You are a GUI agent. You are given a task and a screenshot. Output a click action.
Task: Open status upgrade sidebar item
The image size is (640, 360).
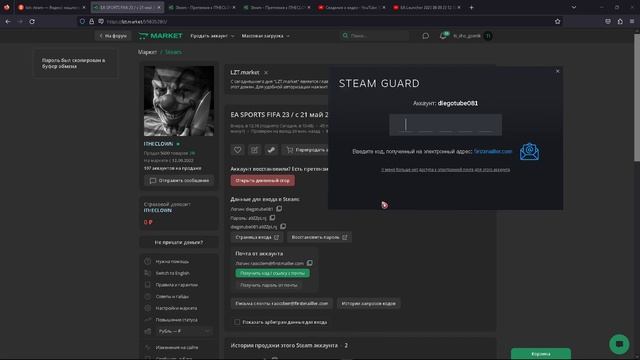(x=176, y=320)
